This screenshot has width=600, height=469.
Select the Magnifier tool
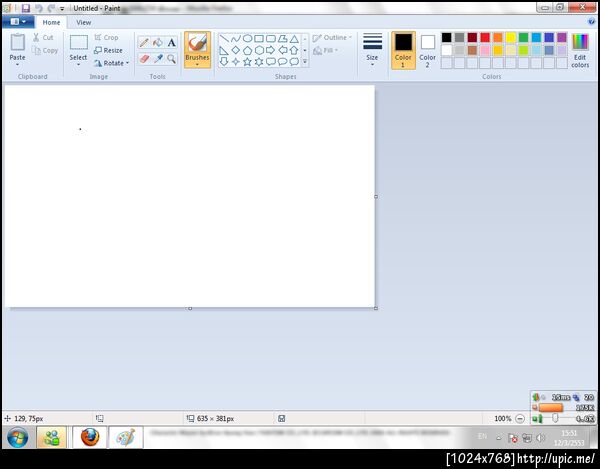pyautogui.click(x=171, y=59)
